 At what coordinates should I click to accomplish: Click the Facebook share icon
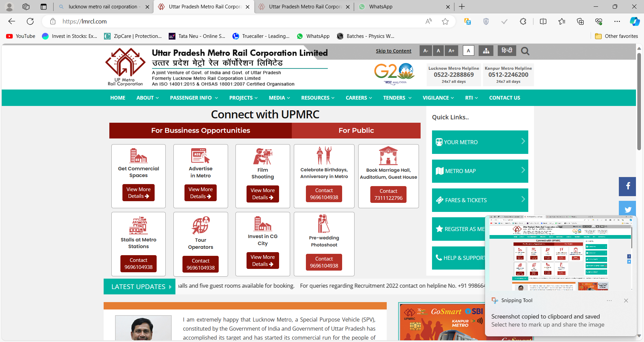(628, 186)
